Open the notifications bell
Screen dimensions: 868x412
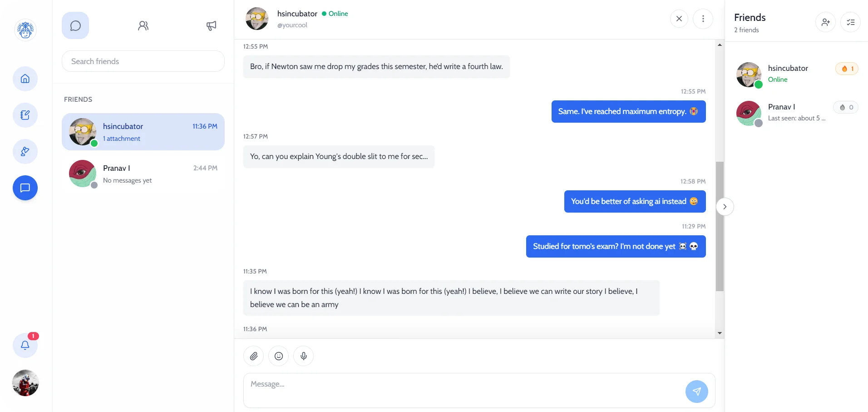pos(25,345)
